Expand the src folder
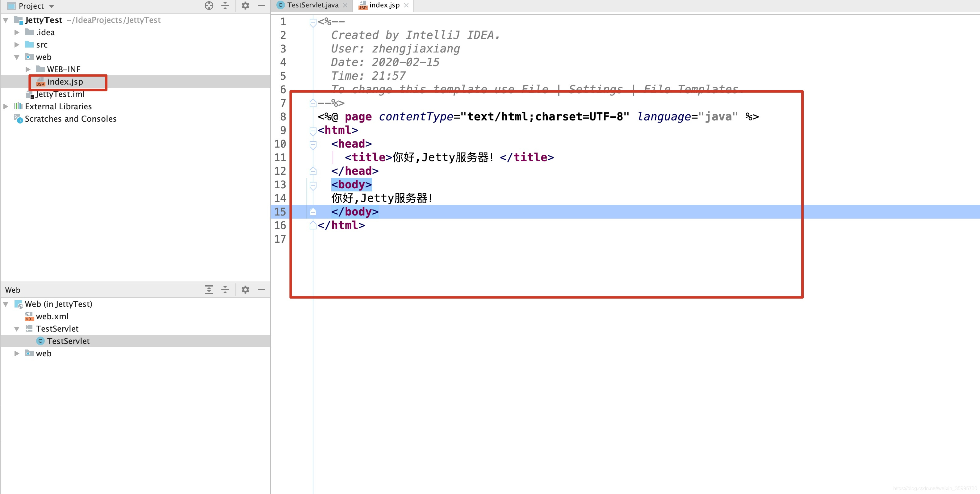The image size is (980, 494). coord(17,45)
